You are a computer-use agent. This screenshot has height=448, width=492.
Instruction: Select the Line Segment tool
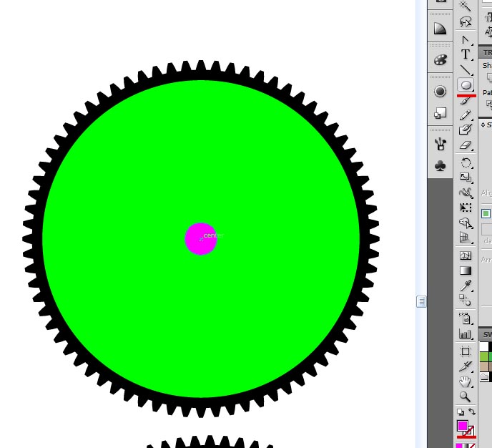tap(465, 69)
